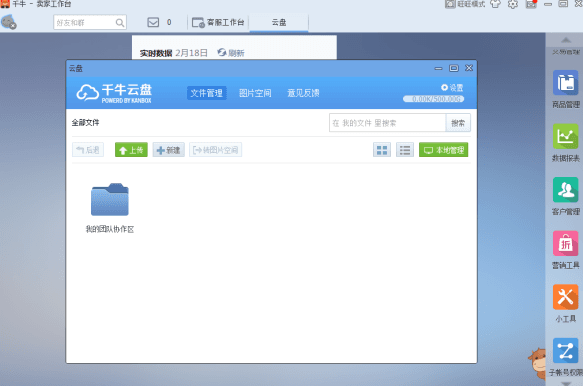
Task: Click the skin shirt icon in title bar
Action: (495, 4)
